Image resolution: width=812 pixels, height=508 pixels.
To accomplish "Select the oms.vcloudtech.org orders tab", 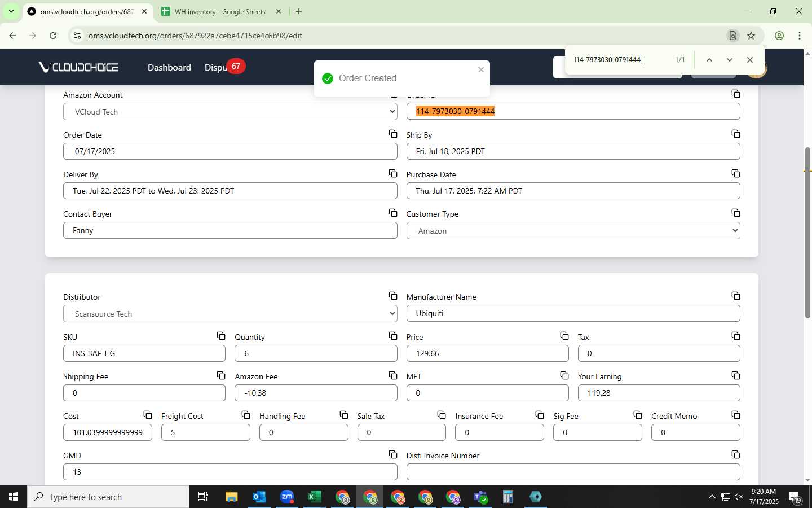I will [x=87, y=11].
